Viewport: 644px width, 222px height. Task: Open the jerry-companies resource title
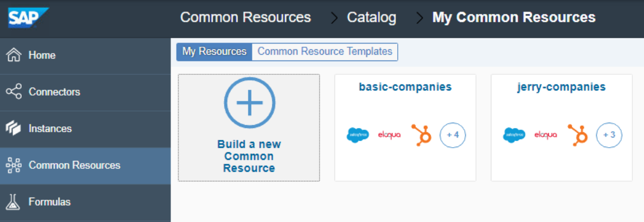pyautogui.click(x=562, y=87)
